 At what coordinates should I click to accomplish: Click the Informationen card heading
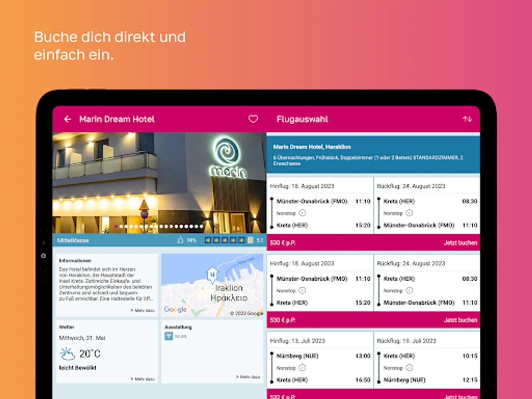click(75, 261)
